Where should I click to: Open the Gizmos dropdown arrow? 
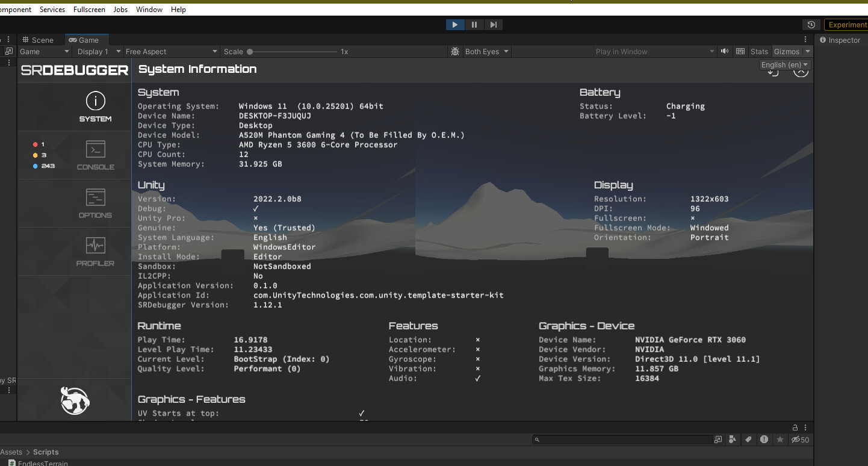[807, 51]
